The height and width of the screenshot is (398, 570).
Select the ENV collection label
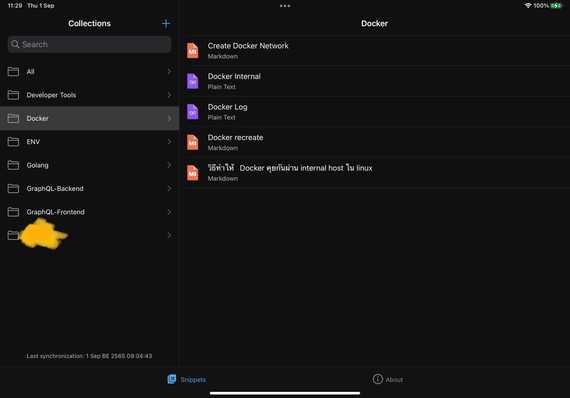33,142
